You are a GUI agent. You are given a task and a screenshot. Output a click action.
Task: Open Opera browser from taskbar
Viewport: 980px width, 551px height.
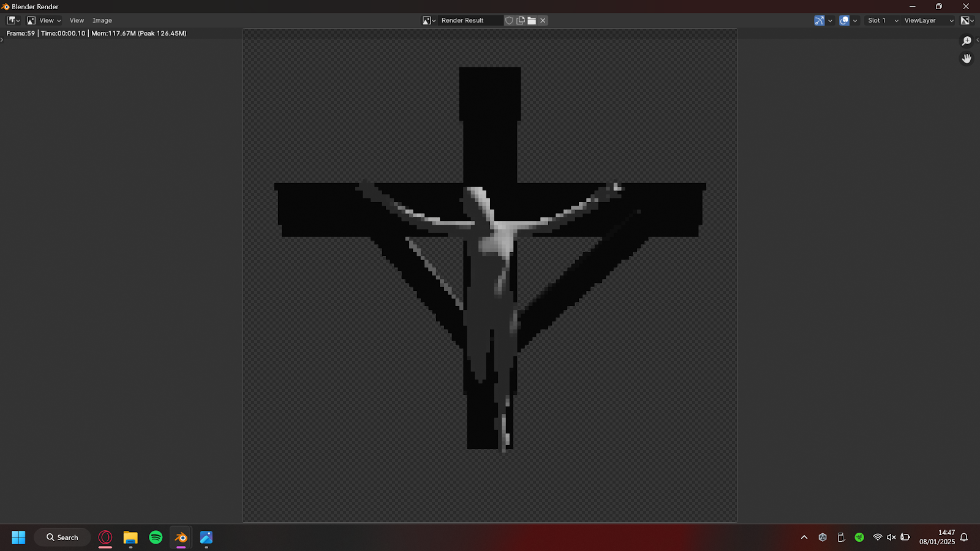[105, 538]
